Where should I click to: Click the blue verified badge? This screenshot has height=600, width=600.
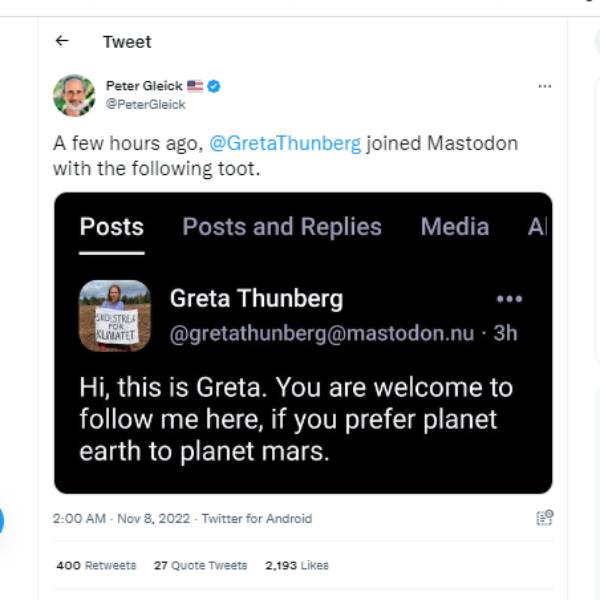point(214,87)
